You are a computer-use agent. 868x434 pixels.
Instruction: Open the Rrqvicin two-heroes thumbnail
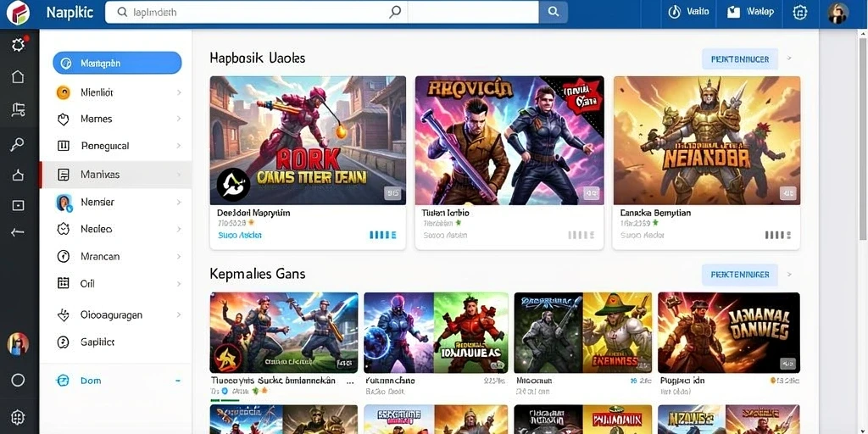(509, 141)
